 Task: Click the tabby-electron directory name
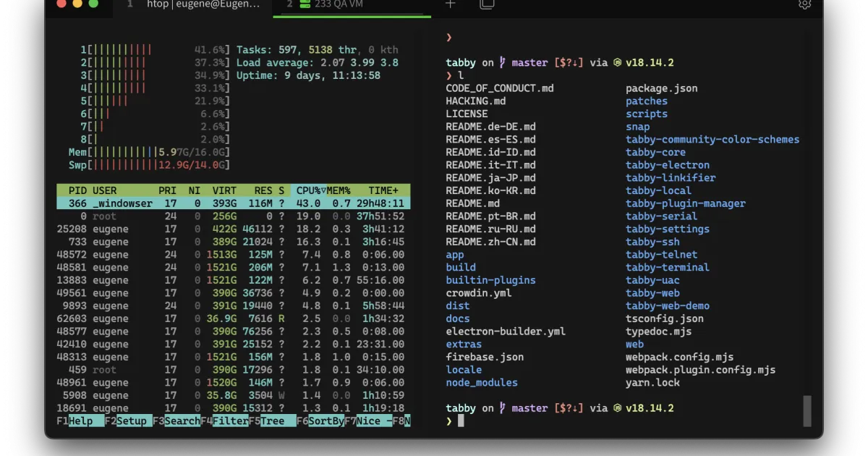[x=668, y=165]
